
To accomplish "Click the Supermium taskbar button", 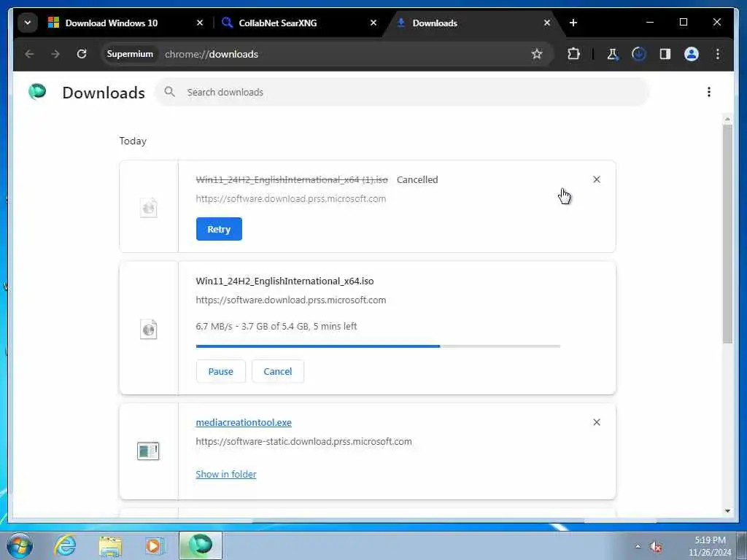I will click(201, 545).
